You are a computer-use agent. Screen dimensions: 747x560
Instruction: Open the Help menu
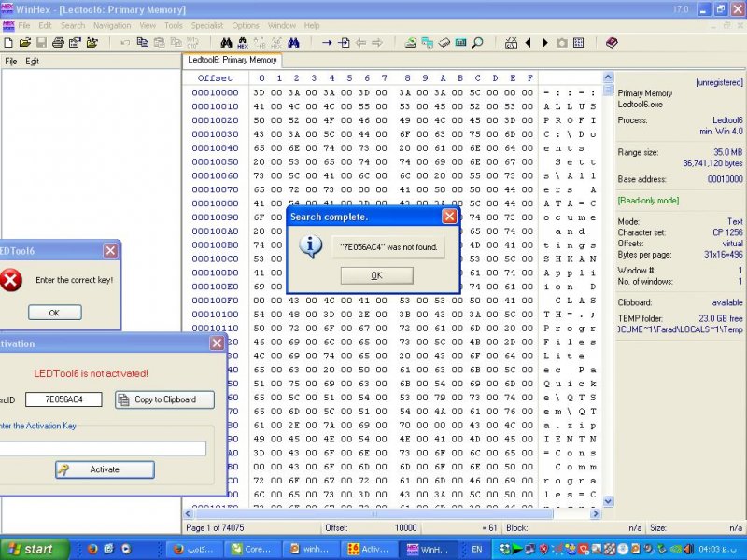[x=312, y=26]
